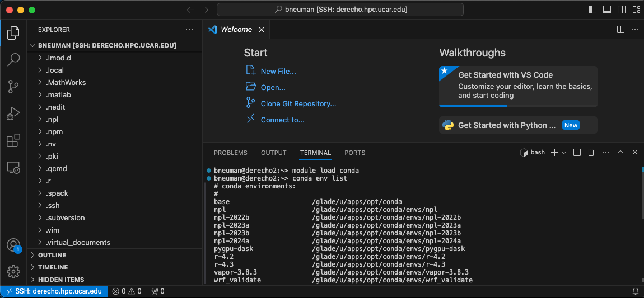This screenshot has height=298, width=644.
Task: Open terminal panel more actions ellipsis
Action: click(606, 153)
